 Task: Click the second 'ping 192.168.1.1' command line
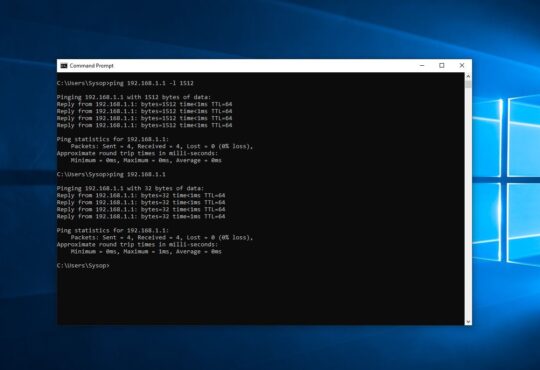(x=111, y=174)
